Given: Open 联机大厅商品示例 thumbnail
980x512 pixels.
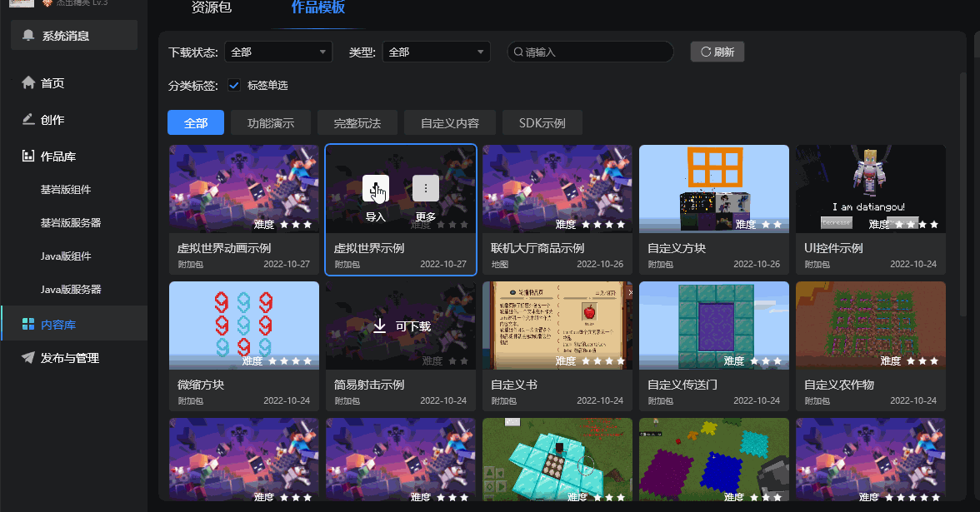Looking at the screenshot, I should point(557,188).
